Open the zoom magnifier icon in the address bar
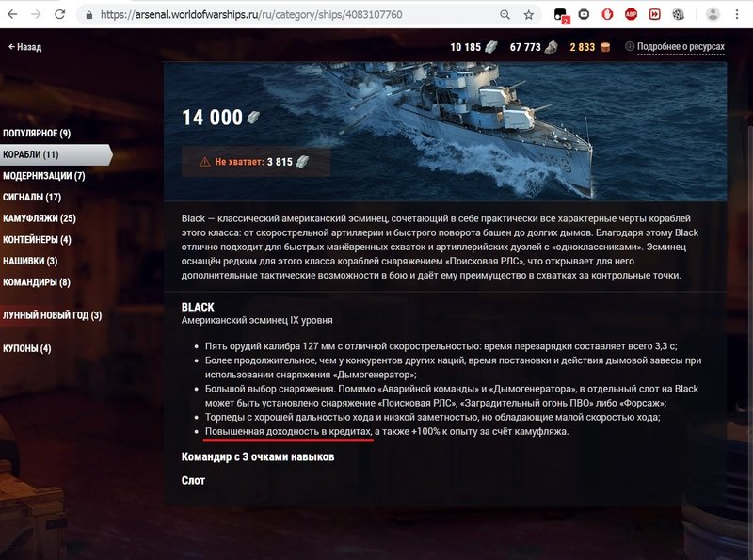The width and height of the screenshot is (753, 560). (x=505, y=15)
